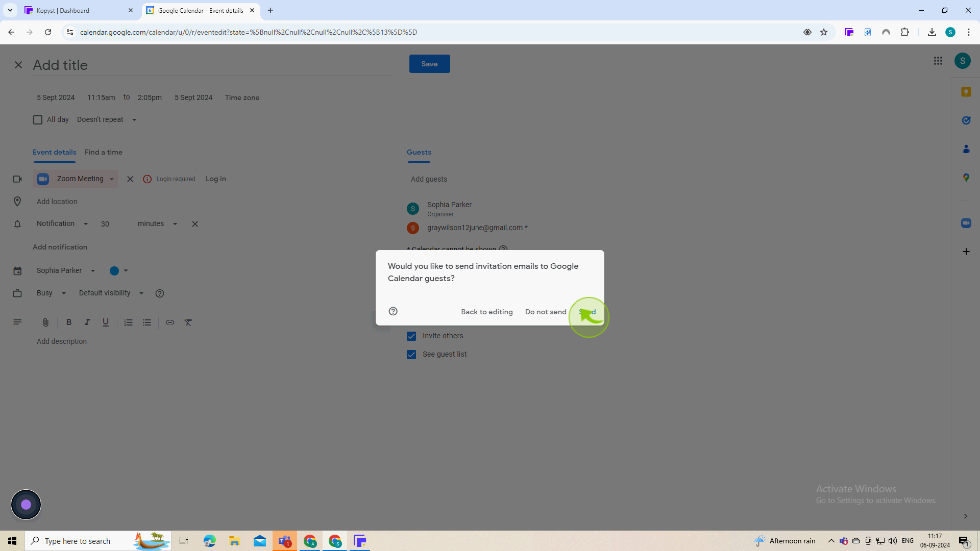Viewport: 980px width, 551px height.
Task: Click the attachment paperclip icon
Action: pyautogui.click(x=45, y=322)
